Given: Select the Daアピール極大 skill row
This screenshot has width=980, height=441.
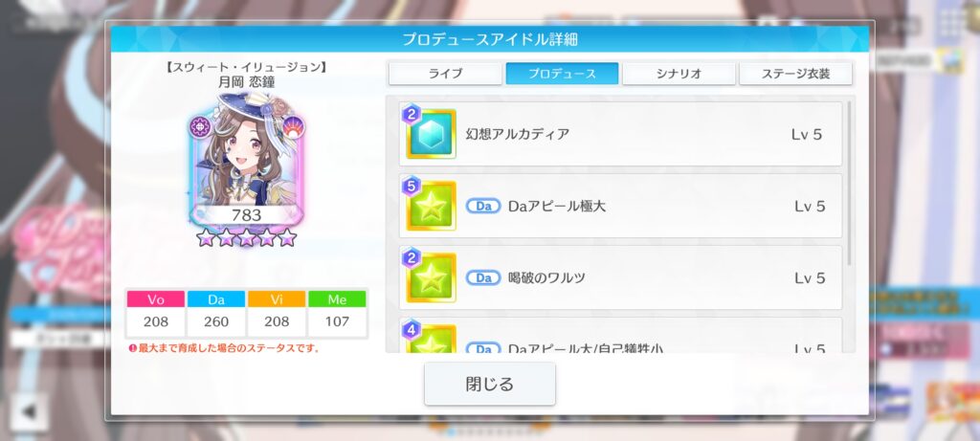Looking at the screenshot, I should [x=620, y=206].
